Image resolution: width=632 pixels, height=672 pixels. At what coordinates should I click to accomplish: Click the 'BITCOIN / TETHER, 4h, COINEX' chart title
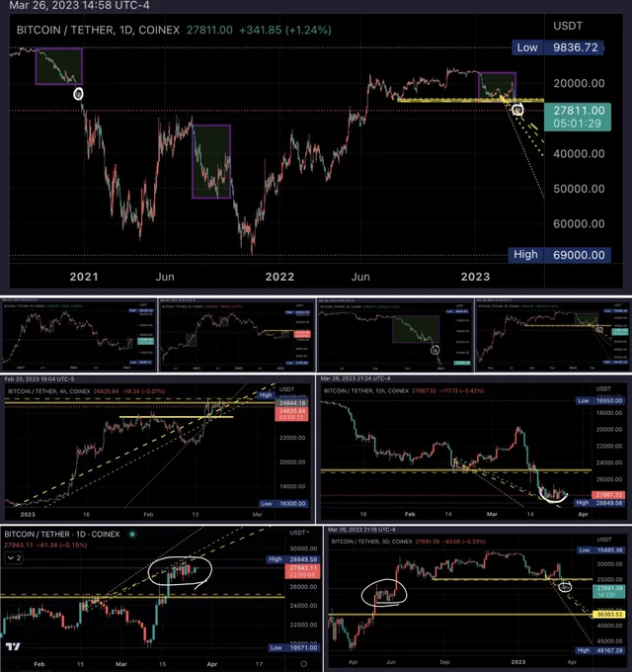(x=48, y=391)
